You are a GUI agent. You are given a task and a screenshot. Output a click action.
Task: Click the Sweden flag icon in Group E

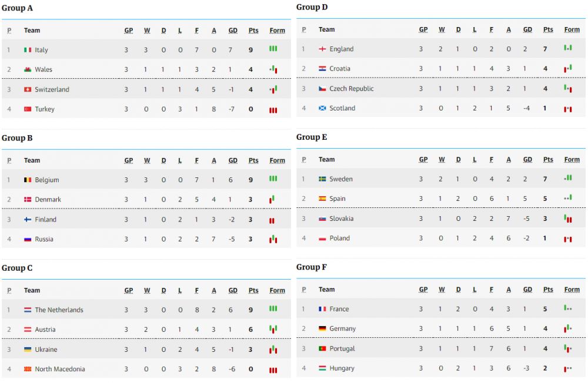pyautogui.click(x=322, y=179)
